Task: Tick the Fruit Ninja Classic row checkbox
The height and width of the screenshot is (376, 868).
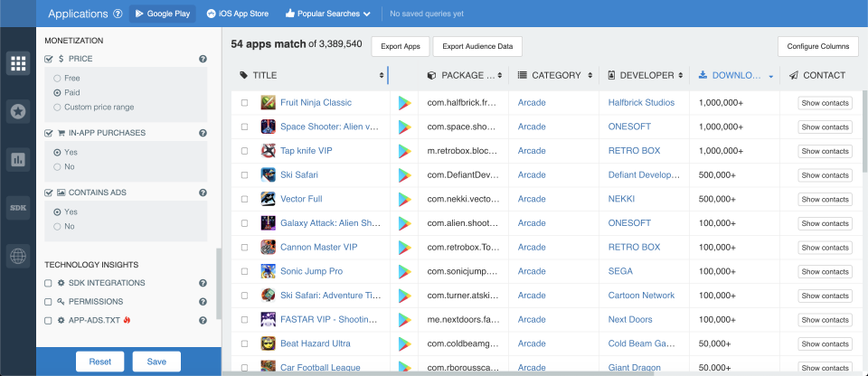Action: [x=245, y=103]
